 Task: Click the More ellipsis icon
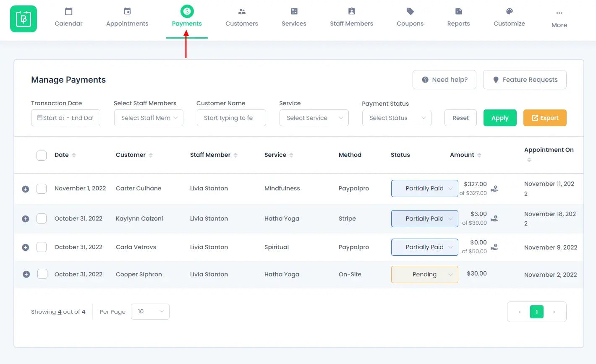coord(559,13)
